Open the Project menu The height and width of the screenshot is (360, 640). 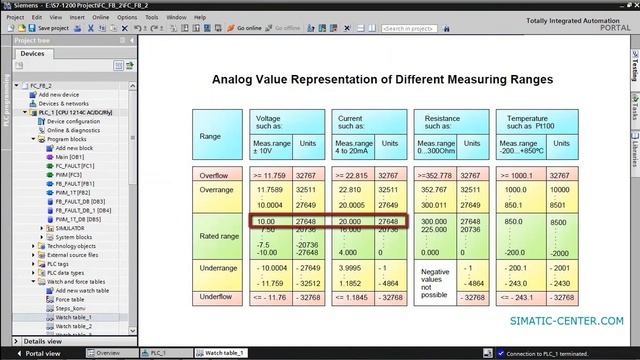pos(15,17)
